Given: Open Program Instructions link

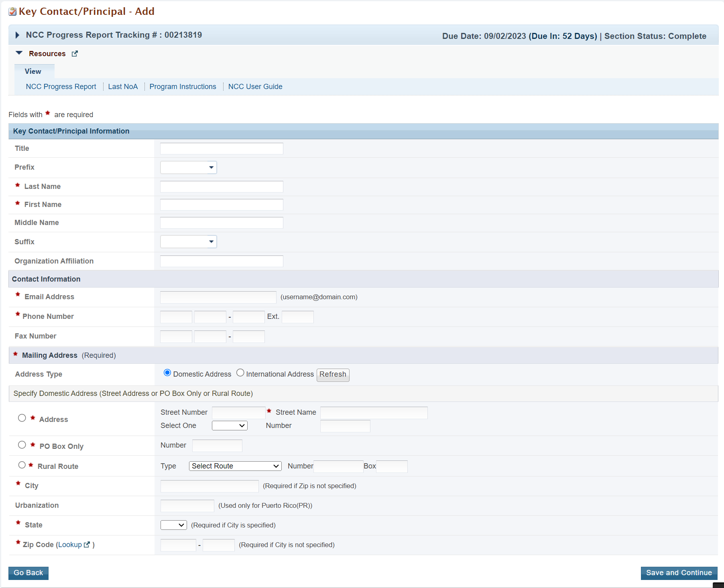Looking at the screenshot, I should tap(183, 87).
